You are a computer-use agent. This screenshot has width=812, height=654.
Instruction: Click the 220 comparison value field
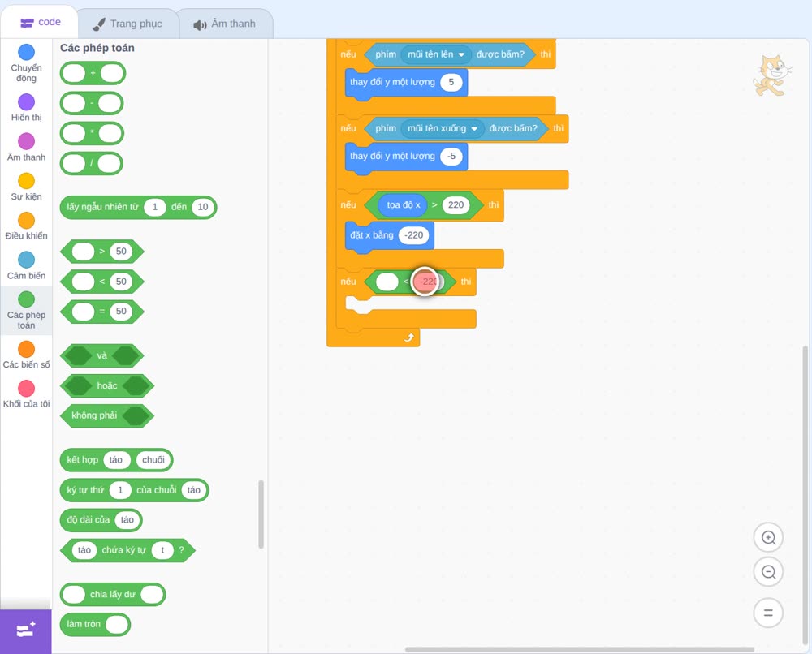[x=456, y=205]
